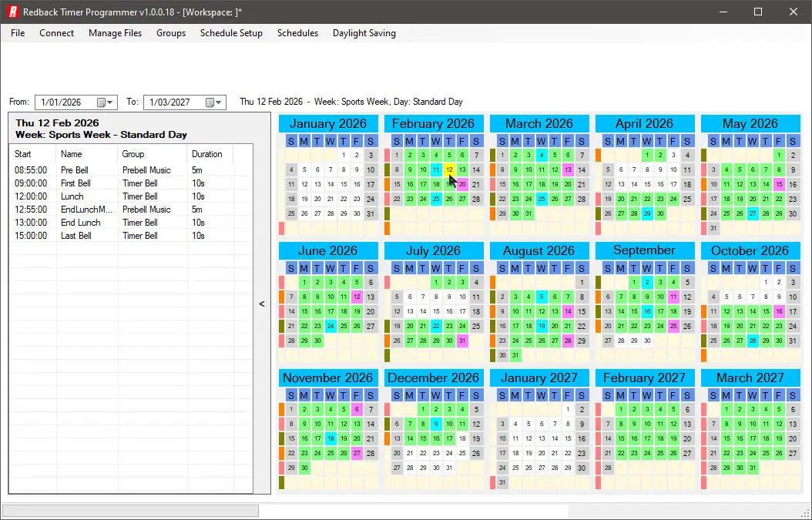This screenshot has height=520, width=812.
Task: Select the Pre Bell schedule row
Action: click(x=131, y=170)
